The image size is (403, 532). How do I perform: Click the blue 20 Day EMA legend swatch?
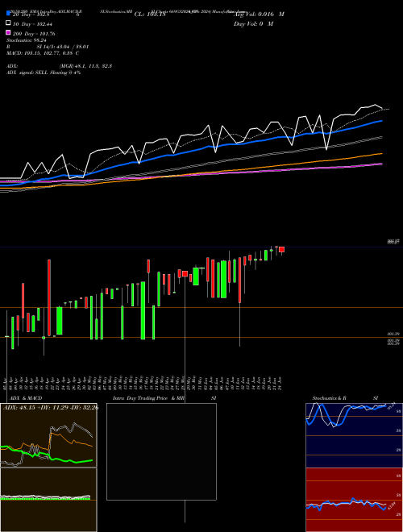tap(8, 14)
